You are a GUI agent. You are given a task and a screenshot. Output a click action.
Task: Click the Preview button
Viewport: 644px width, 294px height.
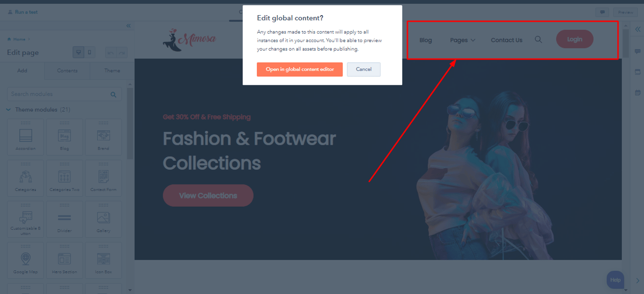(625, 12)
